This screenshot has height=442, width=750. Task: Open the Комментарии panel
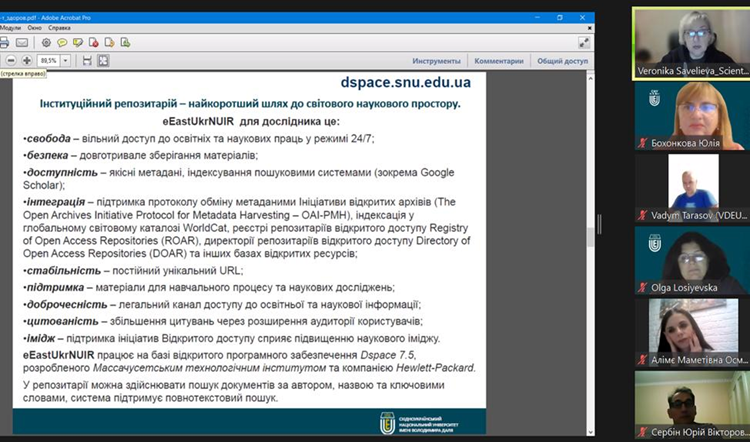click(499, 61)
